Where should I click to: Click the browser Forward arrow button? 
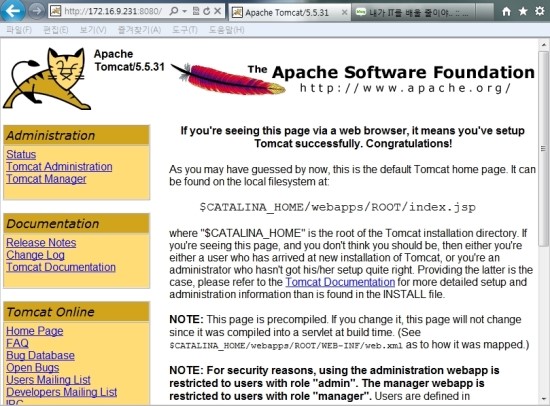[x=36, y=11]
